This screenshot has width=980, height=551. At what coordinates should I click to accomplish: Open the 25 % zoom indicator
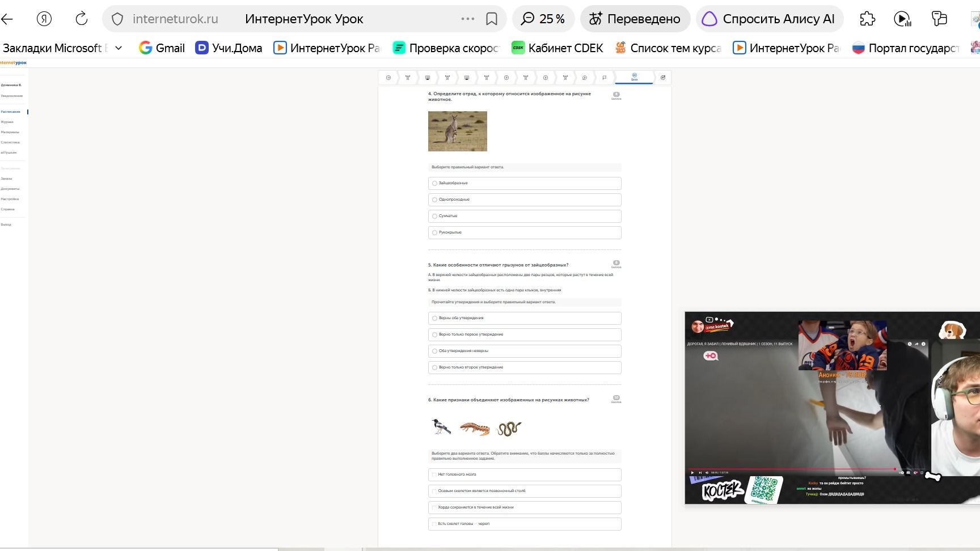pyautogui.click(x=543, y=19)
